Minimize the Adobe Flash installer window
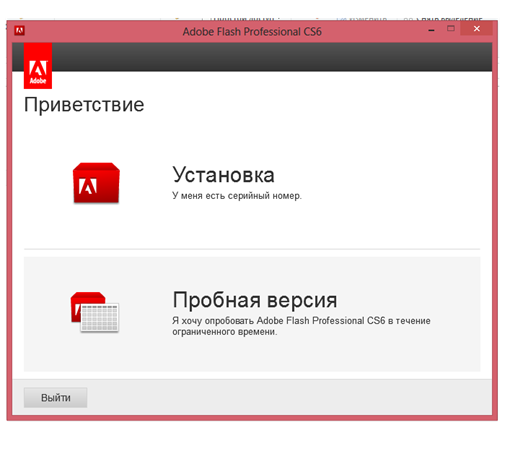This screenshot has height=470, width=505. [431, 30]
